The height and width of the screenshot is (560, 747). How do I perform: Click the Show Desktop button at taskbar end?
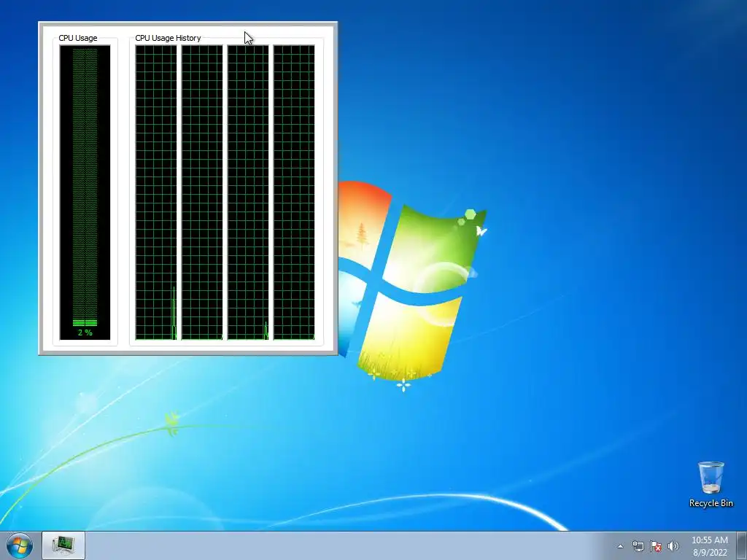click(x=742, y=545)
